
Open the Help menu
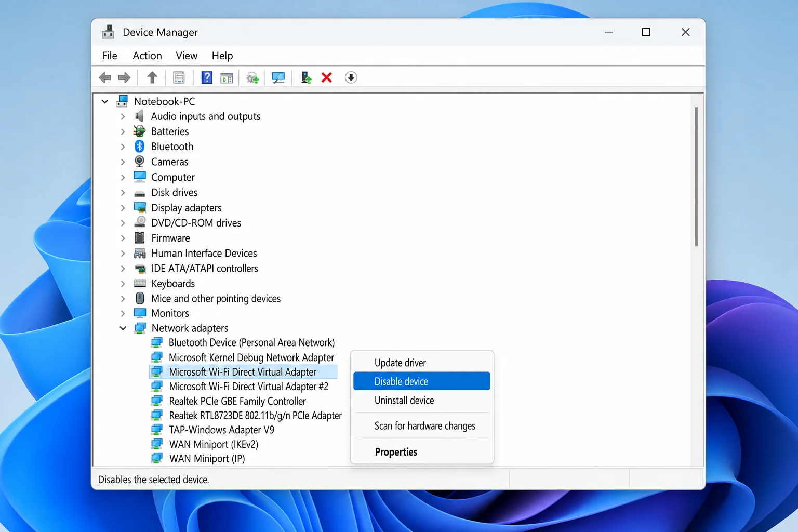pos(222,56)
